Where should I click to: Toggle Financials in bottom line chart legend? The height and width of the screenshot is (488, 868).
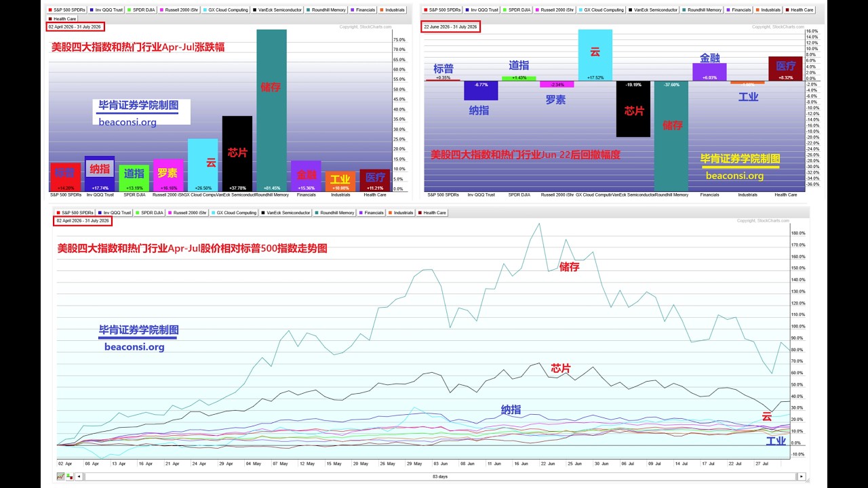point(371,213)
